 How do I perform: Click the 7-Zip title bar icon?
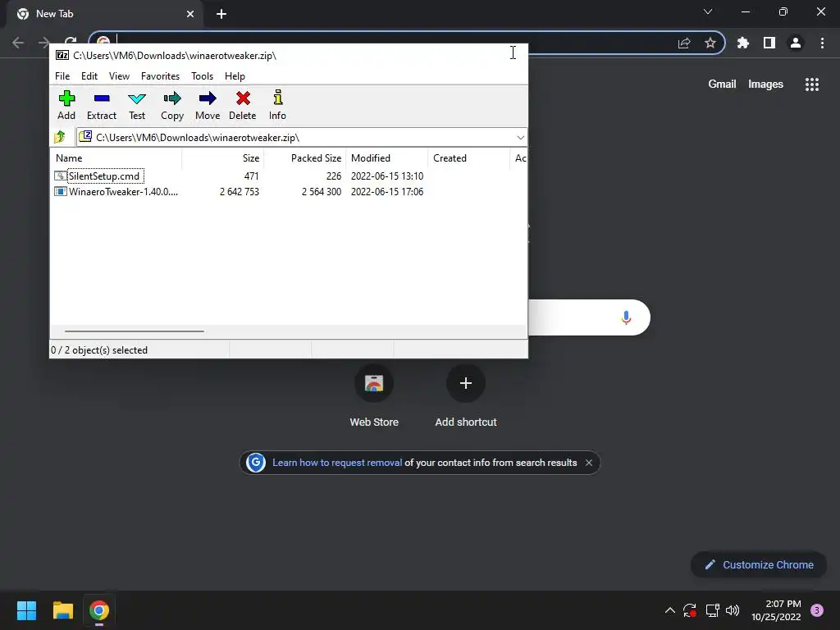pyautogui.click(x=62, y=55)
